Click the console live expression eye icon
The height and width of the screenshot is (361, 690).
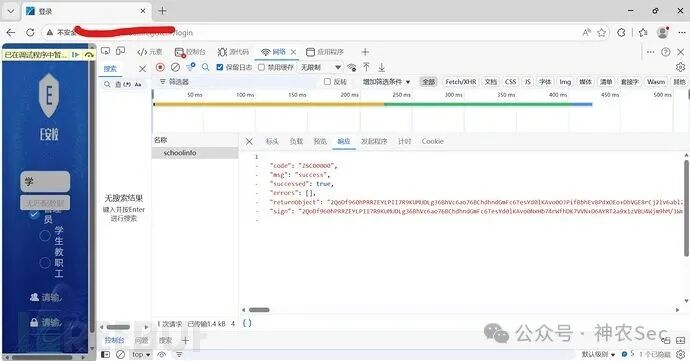click(162, 354)
